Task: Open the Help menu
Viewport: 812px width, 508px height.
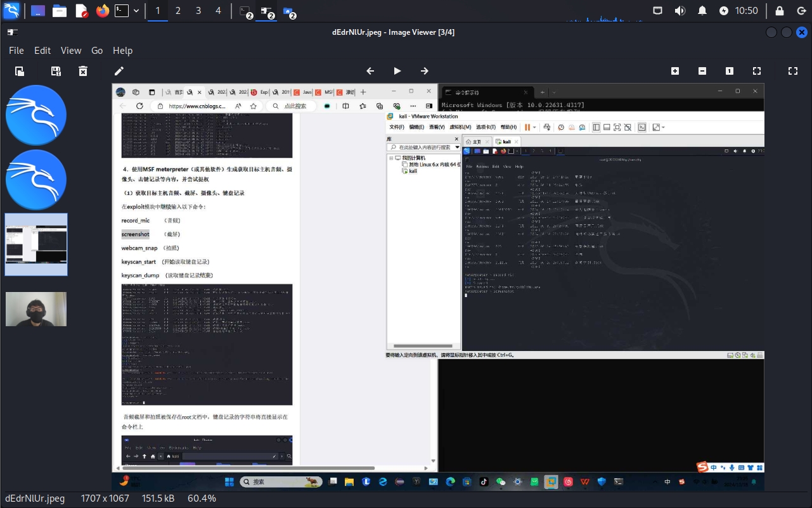Action: 123,51
